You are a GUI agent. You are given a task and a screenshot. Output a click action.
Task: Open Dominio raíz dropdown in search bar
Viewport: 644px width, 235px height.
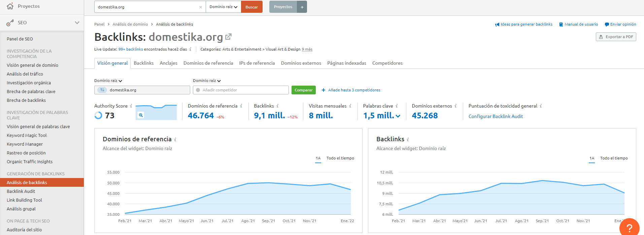click(224, 7)
